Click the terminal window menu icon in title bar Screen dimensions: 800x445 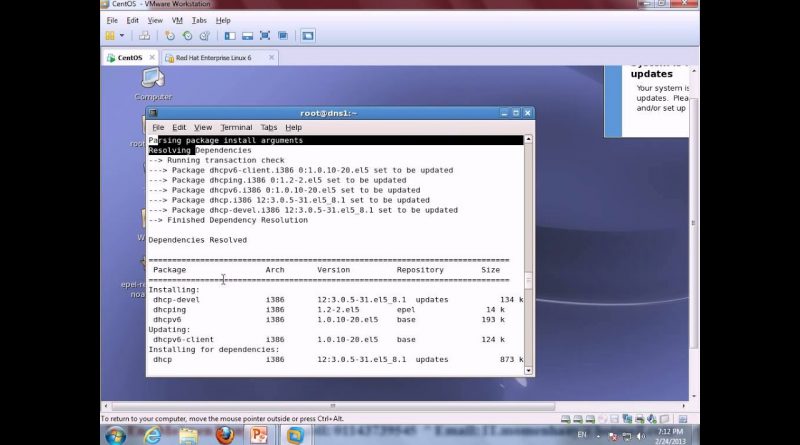point(154,113)
